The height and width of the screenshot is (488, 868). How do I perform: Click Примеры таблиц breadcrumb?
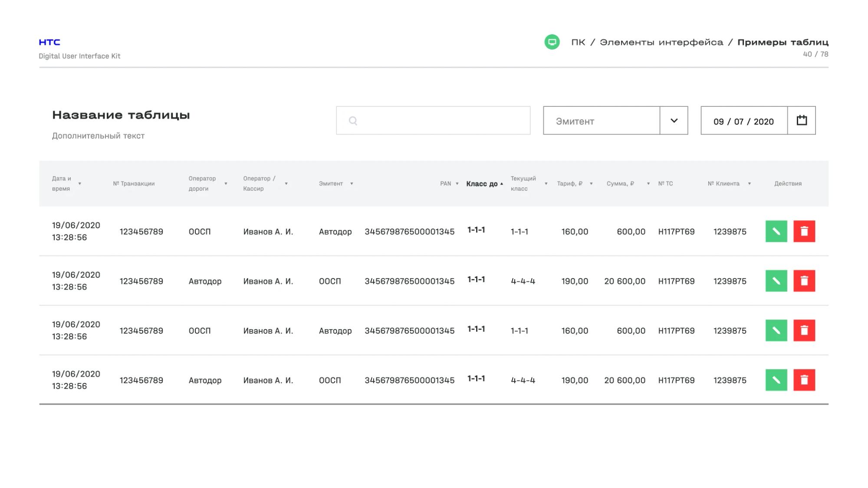783,42
